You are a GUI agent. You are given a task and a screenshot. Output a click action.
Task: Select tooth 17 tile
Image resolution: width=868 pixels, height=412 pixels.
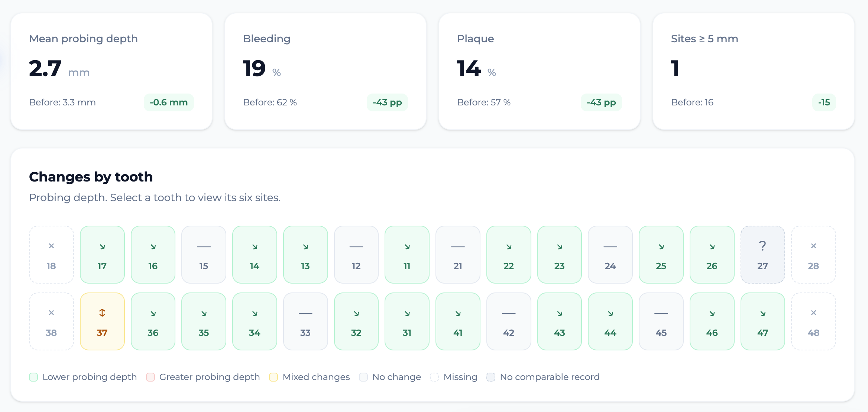point(102,255)
